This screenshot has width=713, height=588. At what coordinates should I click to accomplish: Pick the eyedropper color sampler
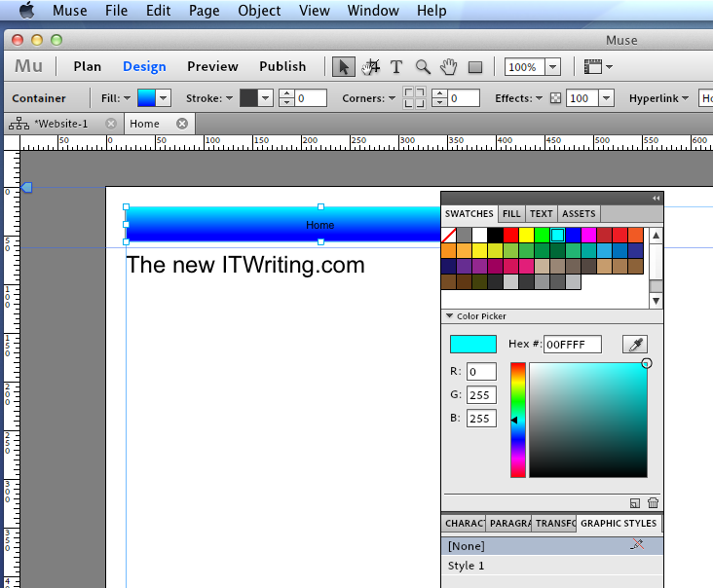(635, 344)
